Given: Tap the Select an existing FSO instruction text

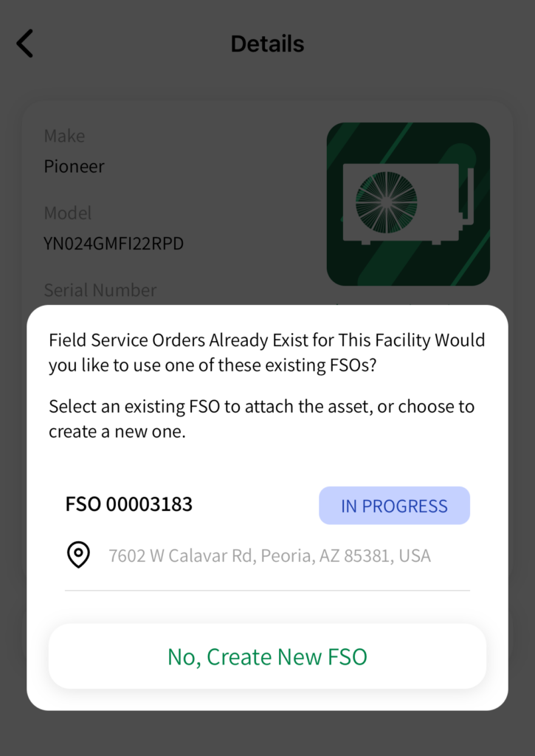Looking at the screenshot, I should click(262, 419).
